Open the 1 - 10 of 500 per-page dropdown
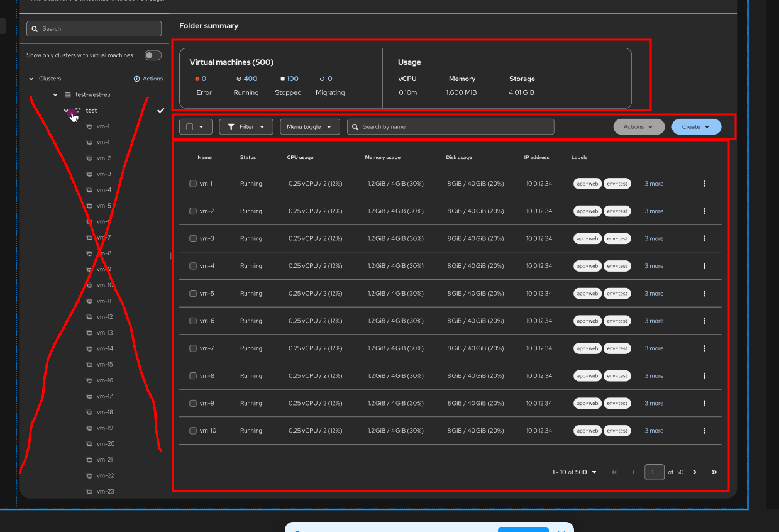The height and width of the screenshot is (532, 779). coord(574,472)
